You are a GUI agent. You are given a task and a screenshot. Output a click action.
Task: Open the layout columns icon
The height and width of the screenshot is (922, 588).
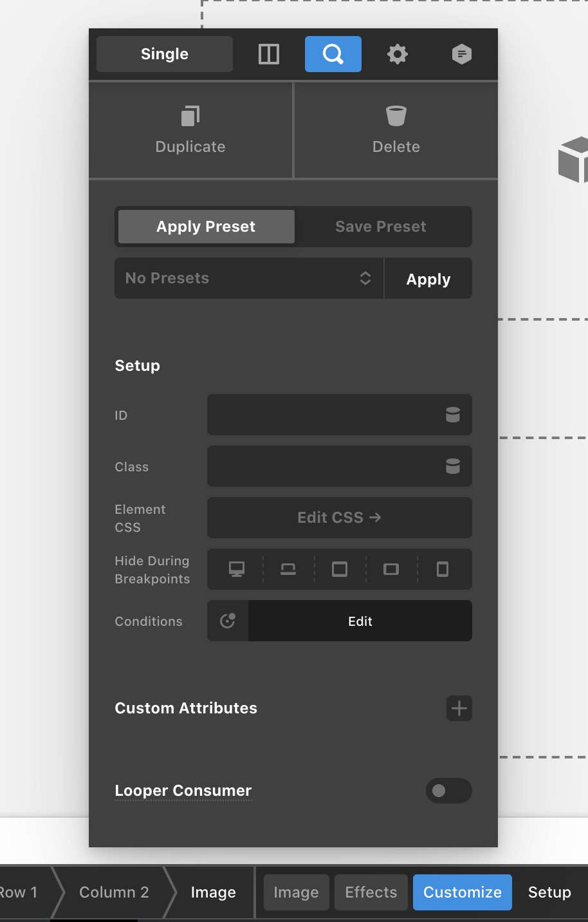(269, 54)
